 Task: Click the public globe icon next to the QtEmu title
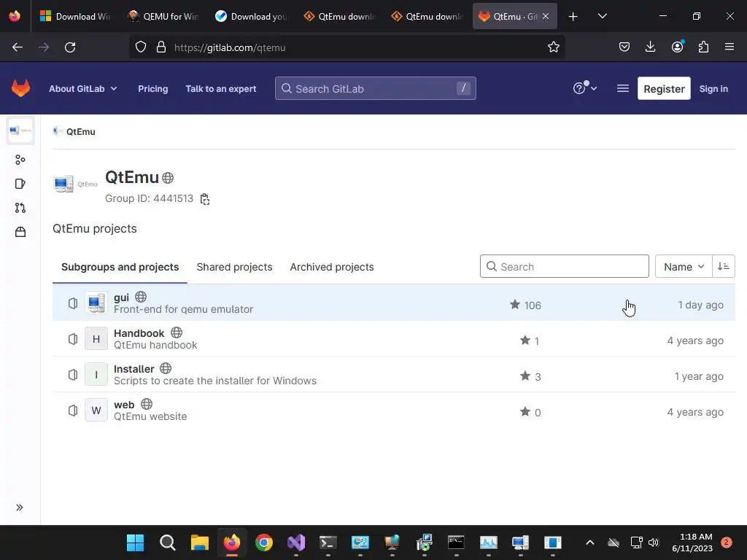pyautogui.click(x=168, y=178)
